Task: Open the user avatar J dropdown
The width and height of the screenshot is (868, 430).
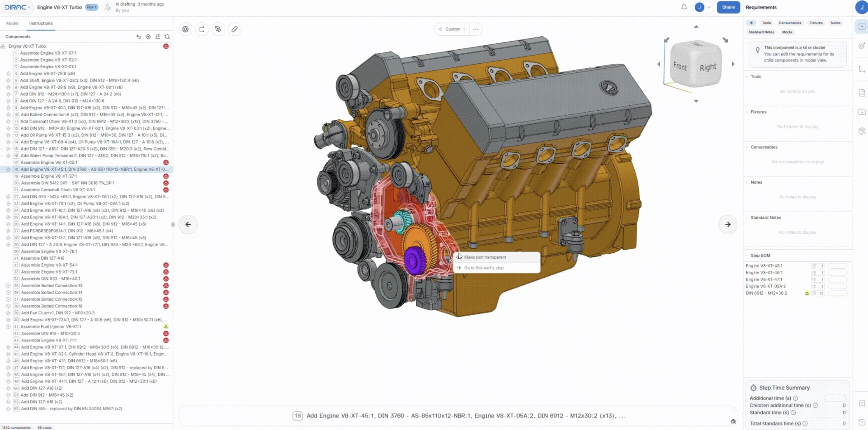Action: coord(703,7)
